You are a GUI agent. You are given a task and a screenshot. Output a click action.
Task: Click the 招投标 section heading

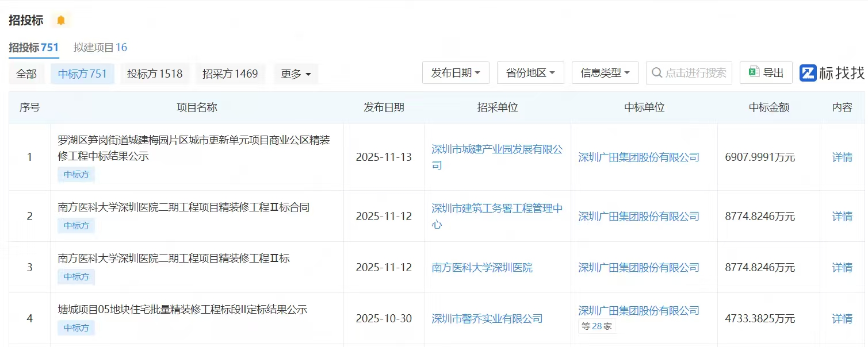pos(26,20)
